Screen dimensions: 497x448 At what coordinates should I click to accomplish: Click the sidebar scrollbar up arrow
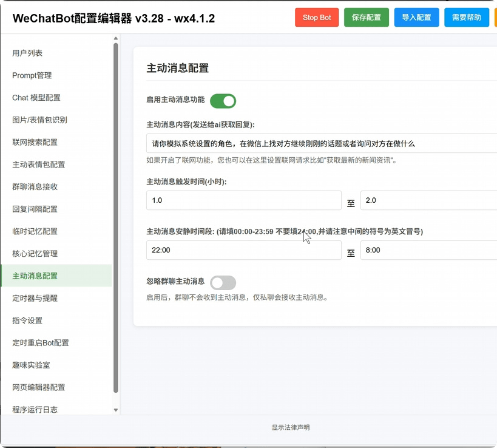point(116,38)
